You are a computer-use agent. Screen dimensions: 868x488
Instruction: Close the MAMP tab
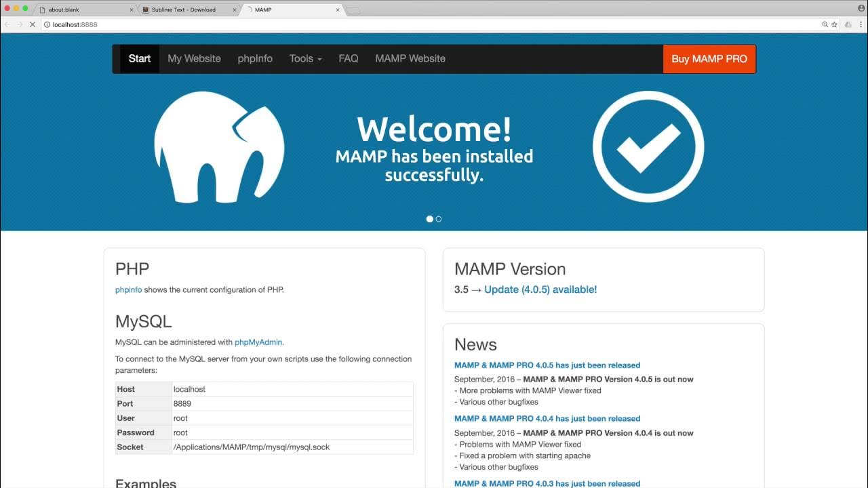click(x=338, y=10)
